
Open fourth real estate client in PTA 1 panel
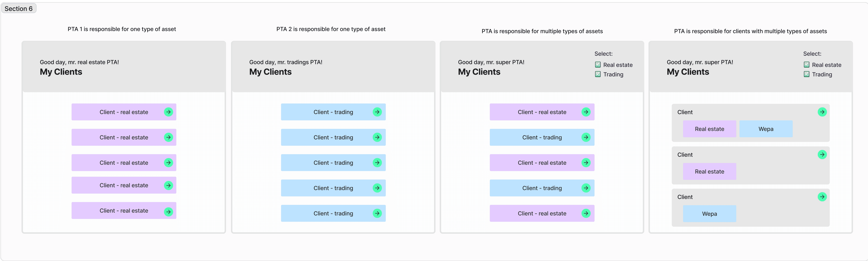click(x=124, y=185)
